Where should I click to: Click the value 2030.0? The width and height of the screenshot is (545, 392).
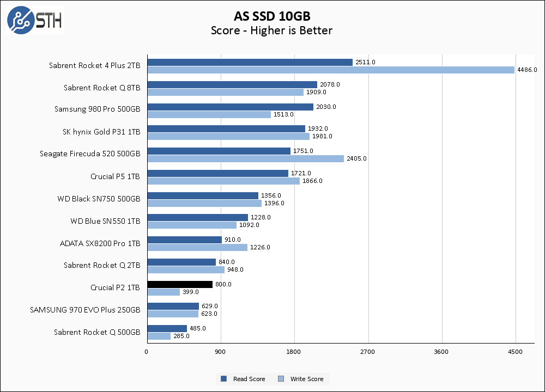coord(326,107)
